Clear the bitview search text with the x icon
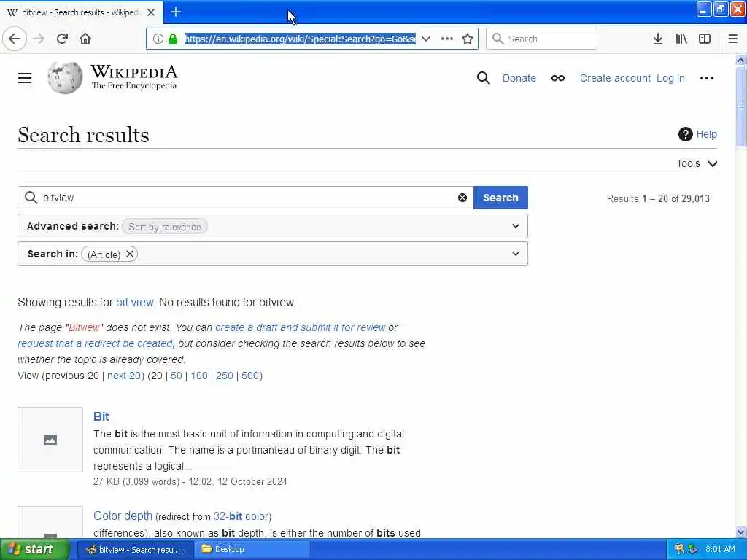This screenshot has height=560, width=747. click(x=462, y=198)
